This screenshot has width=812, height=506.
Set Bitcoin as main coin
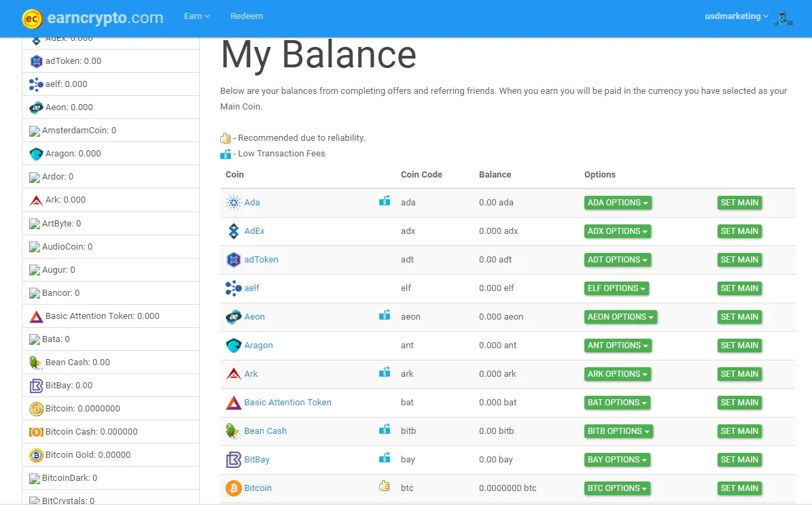[739, 488]
